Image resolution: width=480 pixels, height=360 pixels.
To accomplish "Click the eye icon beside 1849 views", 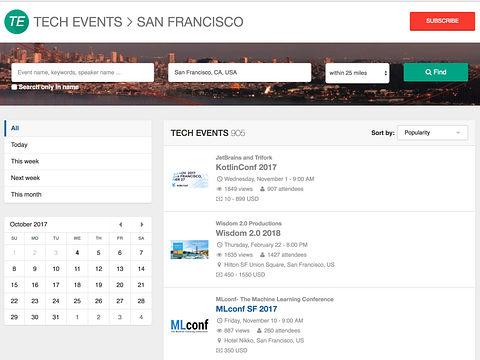I will (219, 189).
